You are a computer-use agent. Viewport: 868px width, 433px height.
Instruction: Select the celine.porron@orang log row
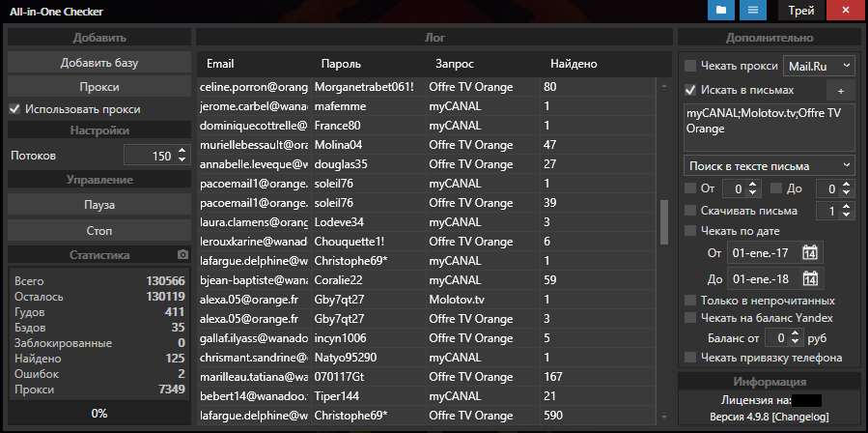click(x=426, y=87)
